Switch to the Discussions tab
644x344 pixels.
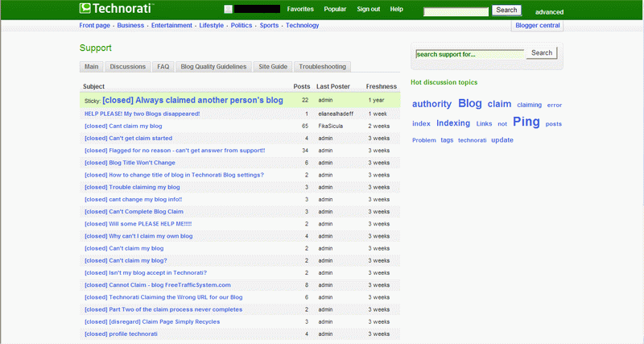pyautogui.click(x=127, y=67)
